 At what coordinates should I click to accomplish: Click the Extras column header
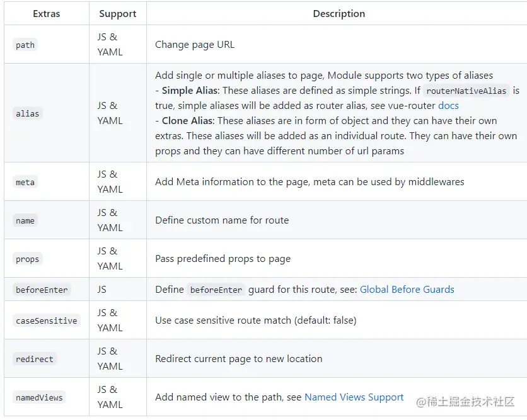click(x=46, y=13)
